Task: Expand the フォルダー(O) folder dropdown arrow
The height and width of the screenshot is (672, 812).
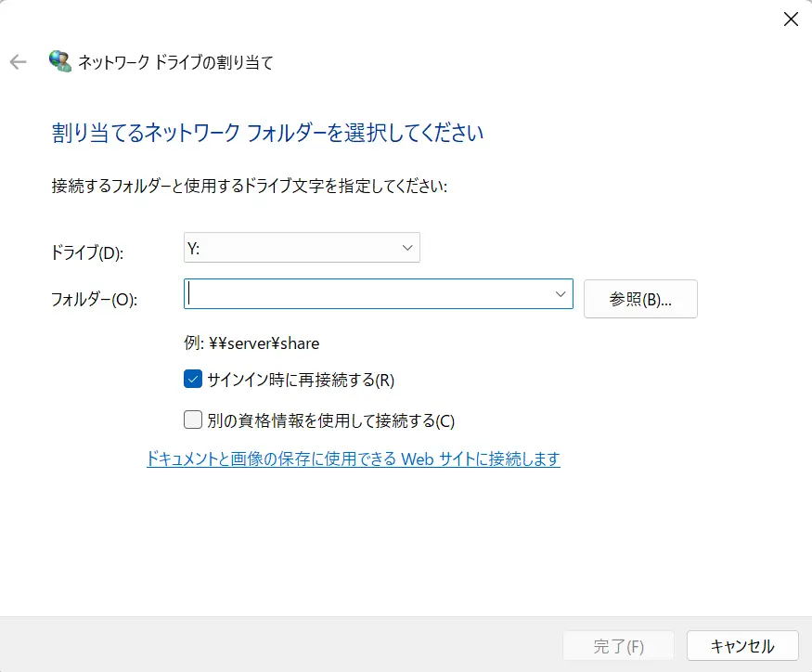Action: [x=561, y=294]
